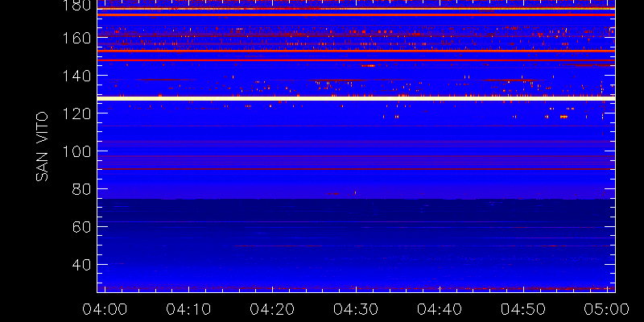The height and width of the screenshot is (322, 644).
Task: Click the 05:00 time axis label
Action: 607,309
